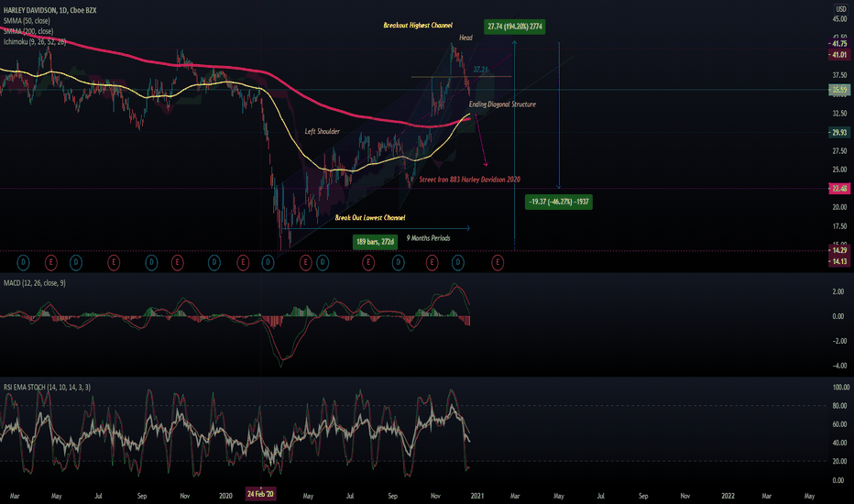
Task: Click the 37.21 price annotation
Action: (x=480, y=70)
